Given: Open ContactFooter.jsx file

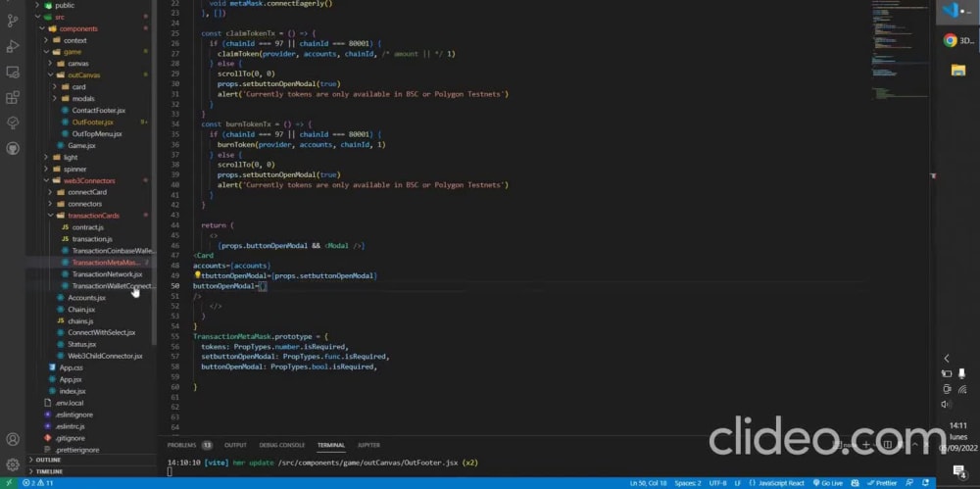Looking at the screenshot, I should pos(98,111).
